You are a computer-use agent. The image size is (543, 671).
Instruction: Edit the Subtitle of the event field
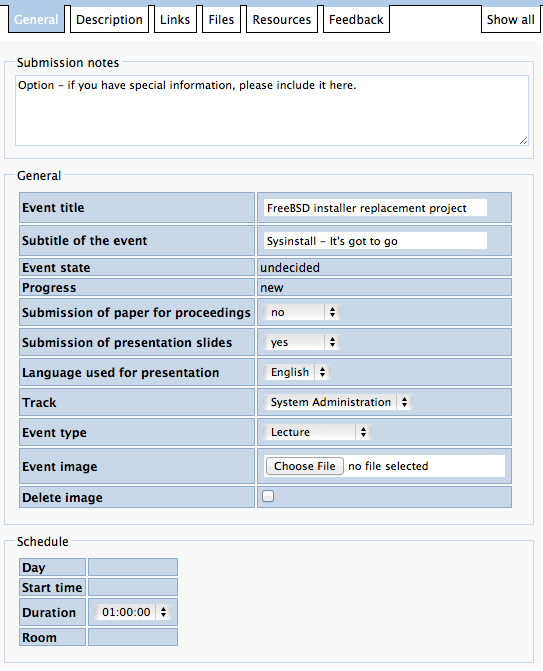(x=375, y=241)
